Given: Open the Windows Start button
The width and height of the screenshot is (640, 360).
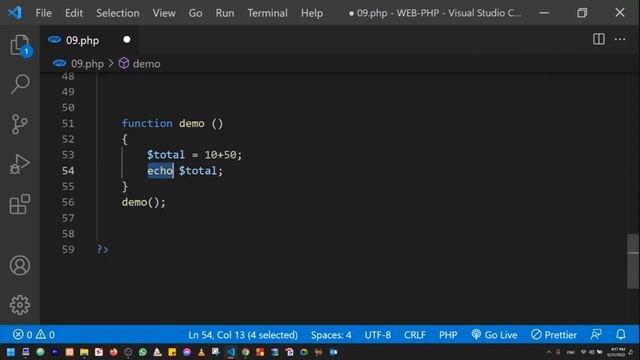Looking at the screenshot, I should pyautogui.click(x=11, y=352).
